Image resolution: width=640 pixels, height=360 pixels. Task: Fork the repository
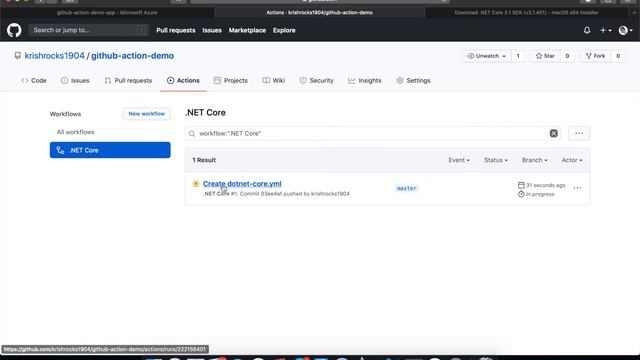596,56
